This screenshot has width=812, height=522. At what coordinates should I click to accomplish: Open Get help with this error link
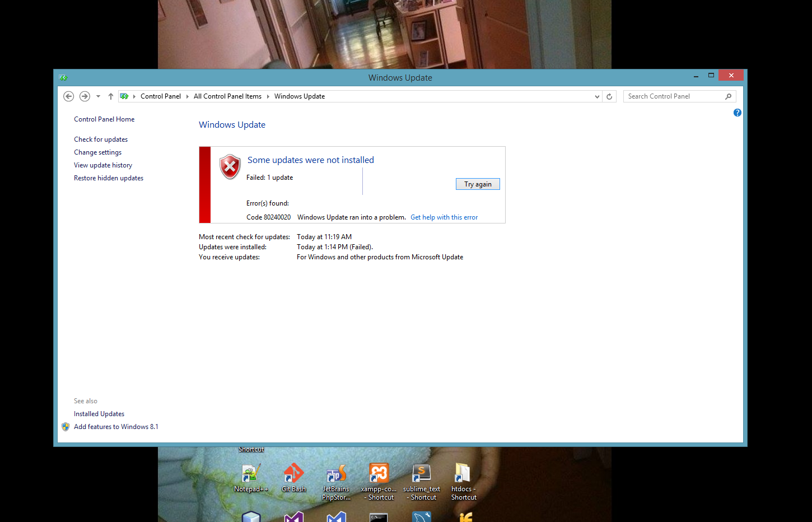click(x=444, y=217)
